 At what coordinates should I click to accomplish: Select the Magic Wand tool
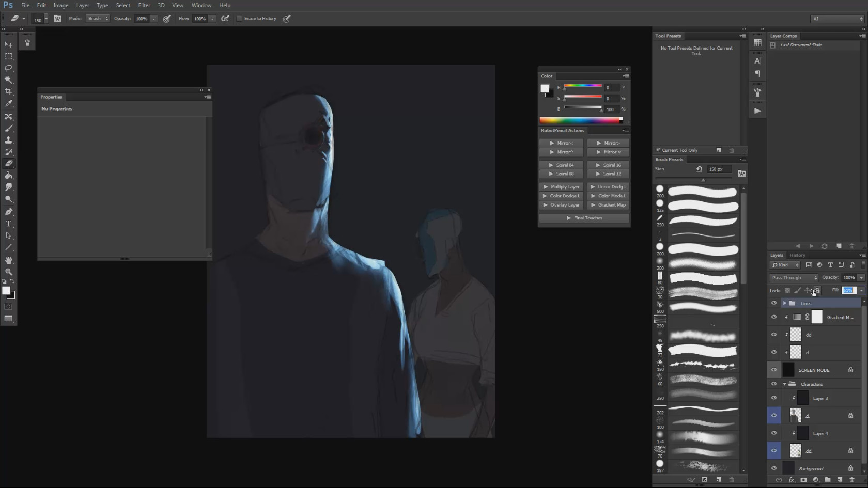click(x=9, y=80)
